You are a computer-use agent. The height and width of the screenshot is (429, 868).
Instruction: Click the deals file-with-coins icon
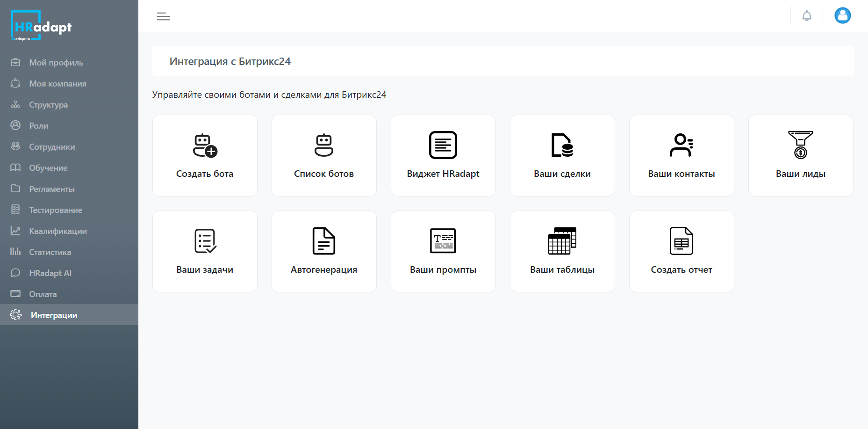pos(562,145)
